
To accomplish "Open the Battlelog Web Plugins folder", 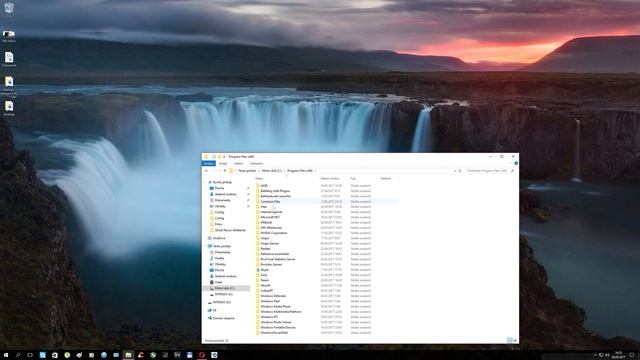I will pyautogui.click(x=275, y=191).
